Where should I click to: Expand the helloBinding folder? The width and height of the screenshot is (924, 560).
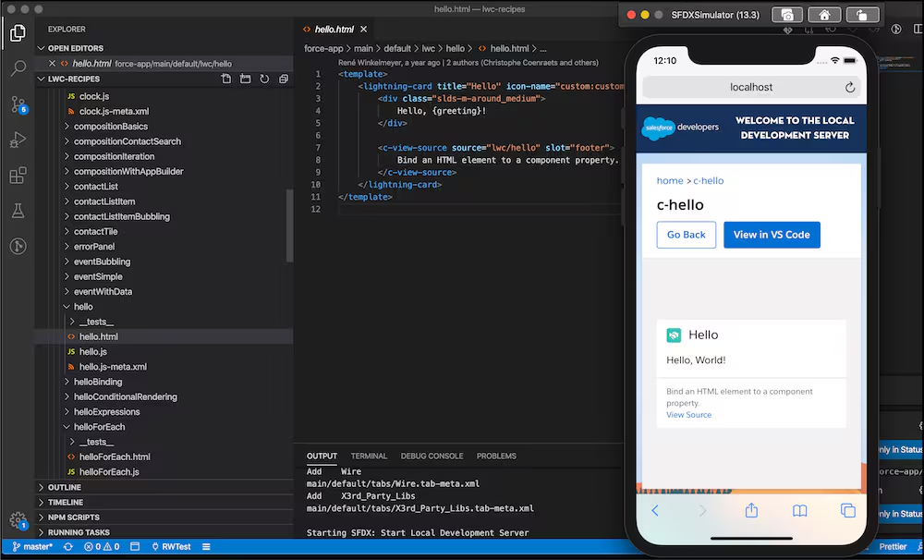(x=98, y=382)
